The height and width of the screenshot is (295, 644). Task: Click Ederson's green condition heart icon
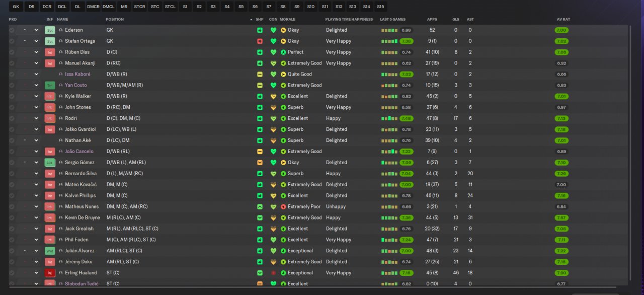pyautogui.click(x=274, y=30)
